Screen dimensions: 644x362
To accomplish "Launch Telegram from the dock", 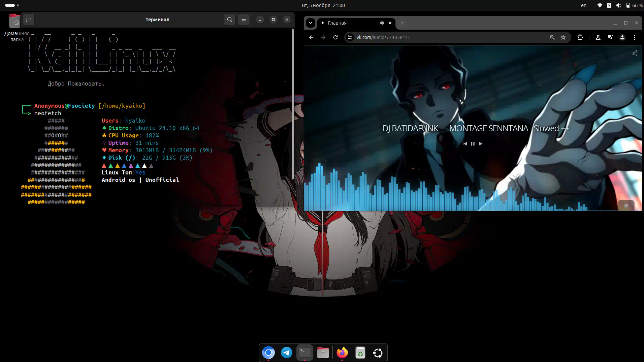I will tap(287, 353).
